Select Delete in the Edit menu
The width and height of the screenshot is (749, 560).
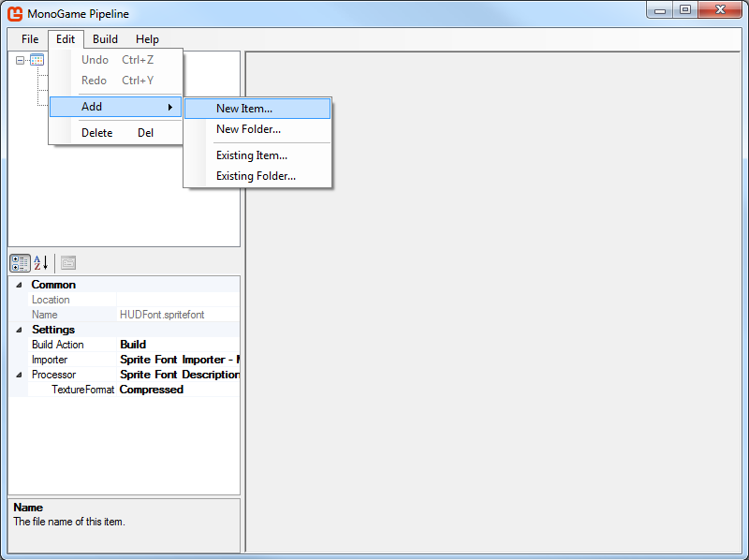(x=115, y=133)
